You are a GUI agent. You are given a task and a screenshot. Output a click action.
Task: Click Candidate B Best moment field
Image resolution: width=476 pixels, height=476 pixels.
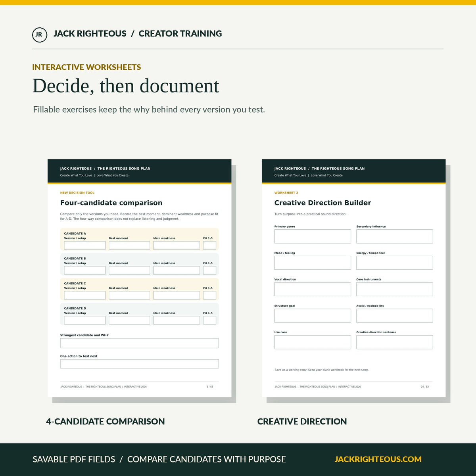[x=129, y=271]
